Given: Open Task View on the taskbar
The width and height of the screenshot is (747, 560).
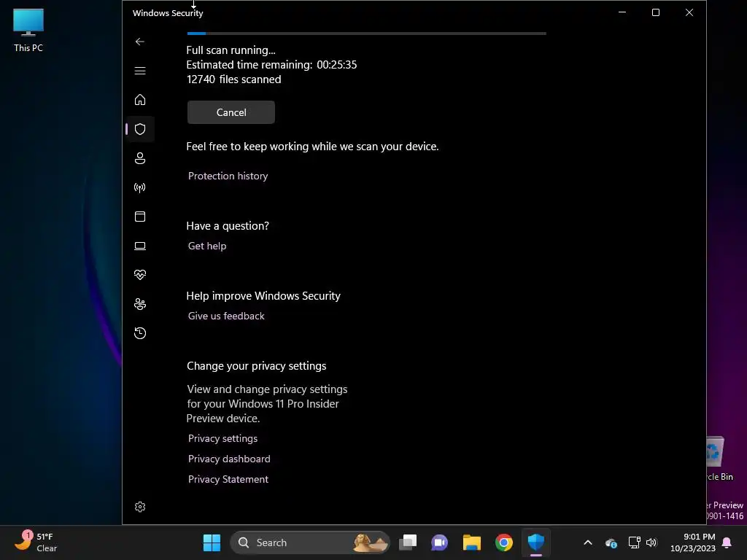Looking at the screenshot, I should coord(408,542).
